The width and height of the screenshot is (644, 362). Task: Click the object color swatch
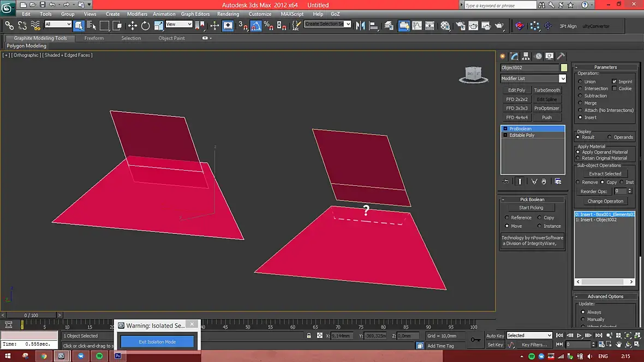tap(564, 68)
